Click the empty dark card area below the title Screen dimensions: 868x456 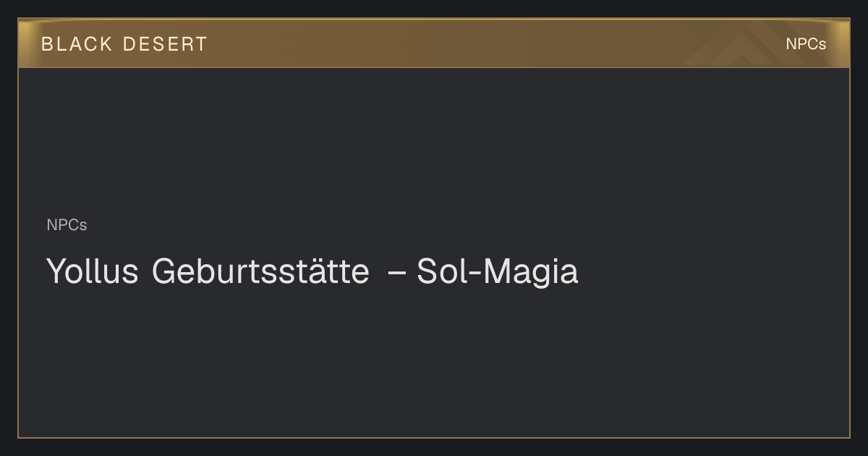pyautogui.click(x=434, y=362)
